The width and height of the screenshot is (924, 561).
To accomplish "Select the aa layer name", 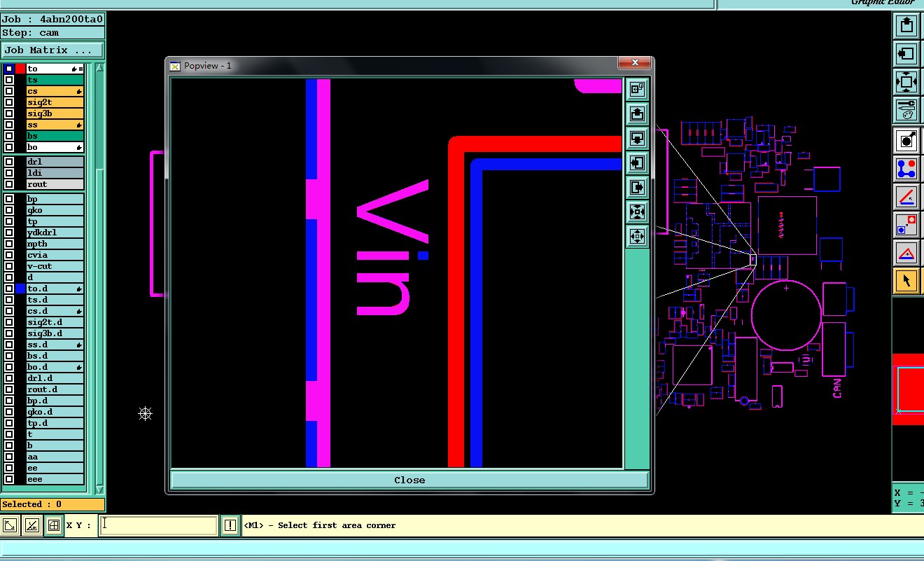I will click(x=55, y=457).
